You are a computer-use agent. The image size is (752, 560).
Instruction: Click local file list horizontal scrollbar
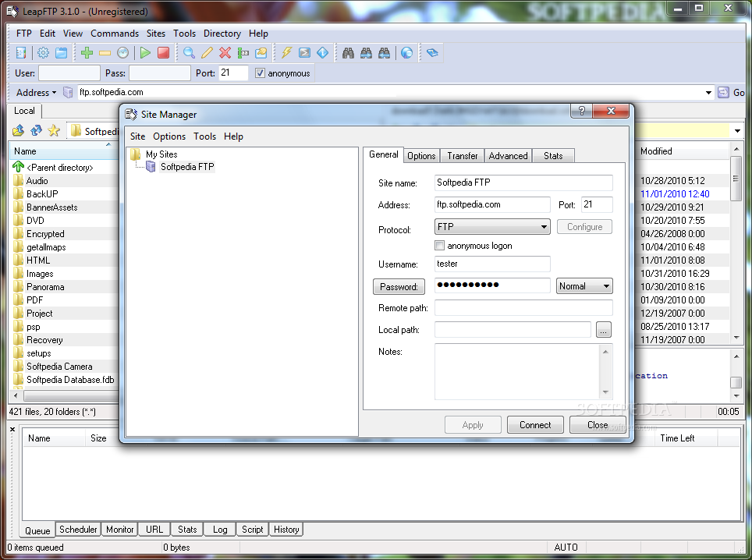[x=69, y=396]
